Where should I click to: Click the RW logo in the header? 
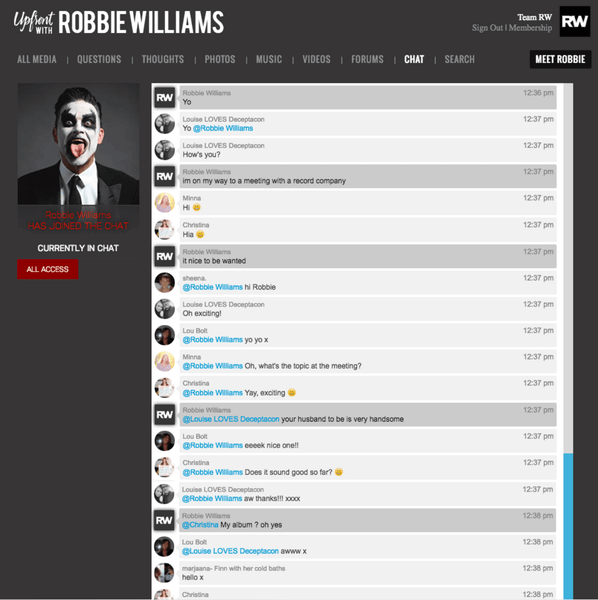[575, 21]
